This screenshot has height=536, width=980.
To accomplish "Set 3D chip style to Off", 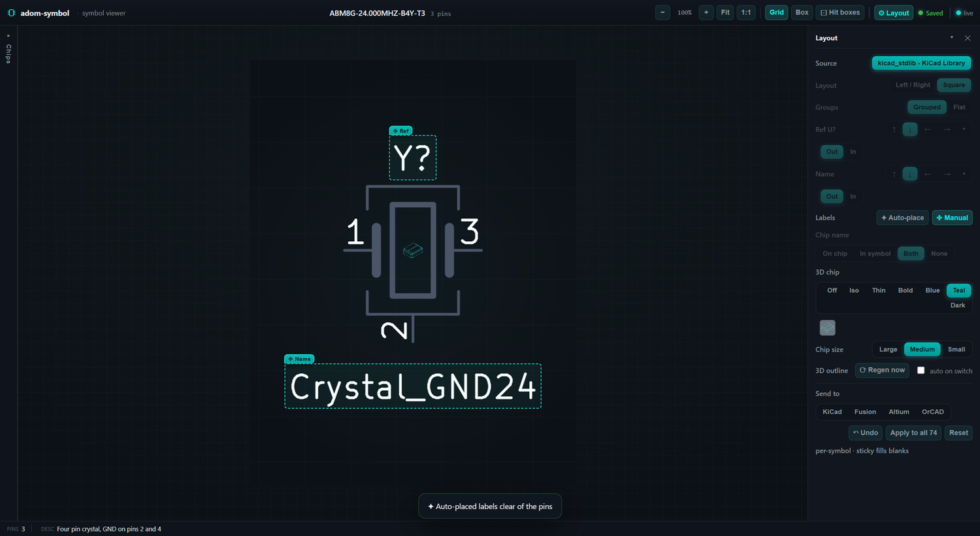I will click(832, 290).
